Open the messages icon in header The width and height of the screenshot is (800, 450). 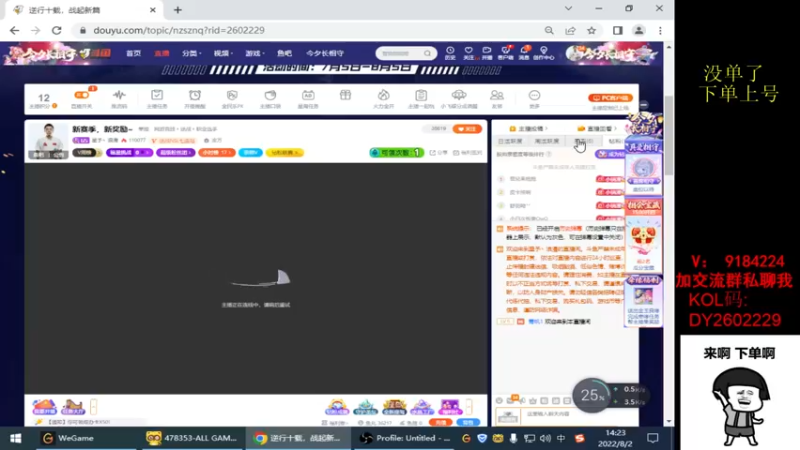524,53
